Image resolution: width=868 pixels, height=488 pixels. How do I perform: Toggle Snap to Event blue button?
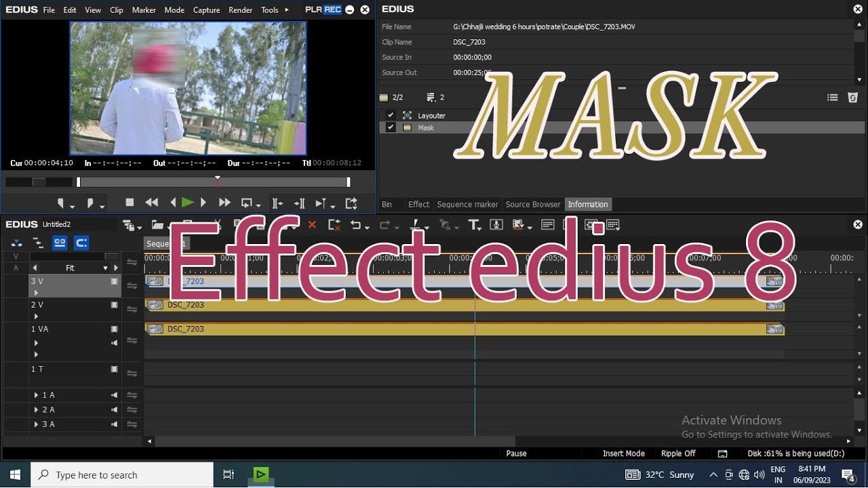pos(81,243)
